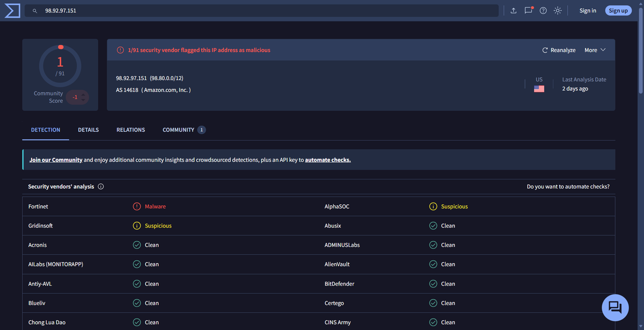Toggle the light theme sun icon
This screenshot has height=330, width=644.
[x=558, y=11]
